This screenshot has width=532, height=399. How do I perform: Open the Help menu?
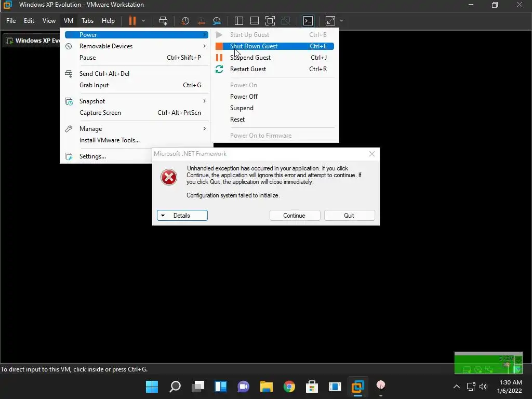[108, 21]
